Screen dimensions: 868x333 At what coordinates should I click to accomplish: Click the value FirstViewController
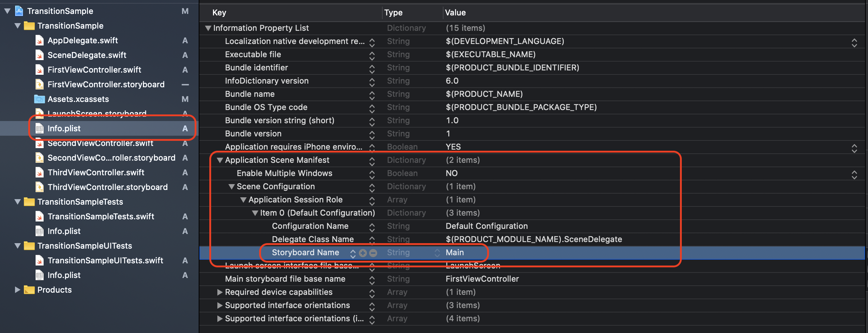click(482, 279)
